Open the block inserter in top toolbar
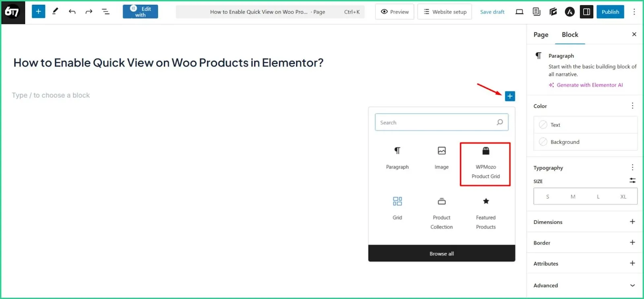Screen dimensions: 644x299 pos(38,12)
